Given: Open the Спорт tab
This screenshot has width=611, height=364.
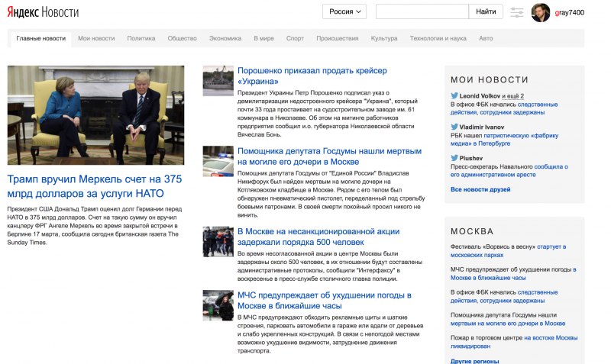Looking at the screenshot, I should click(295, 39).
